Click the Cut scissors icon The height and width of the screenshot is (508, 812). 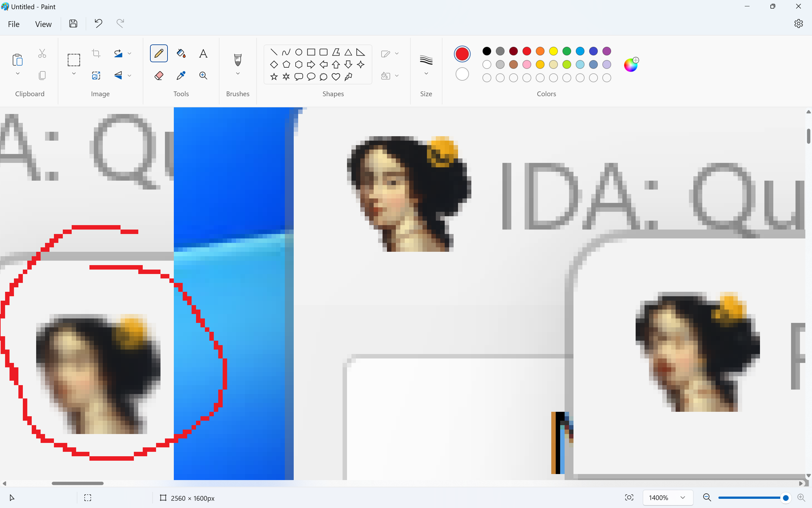[x=42, y=53]
